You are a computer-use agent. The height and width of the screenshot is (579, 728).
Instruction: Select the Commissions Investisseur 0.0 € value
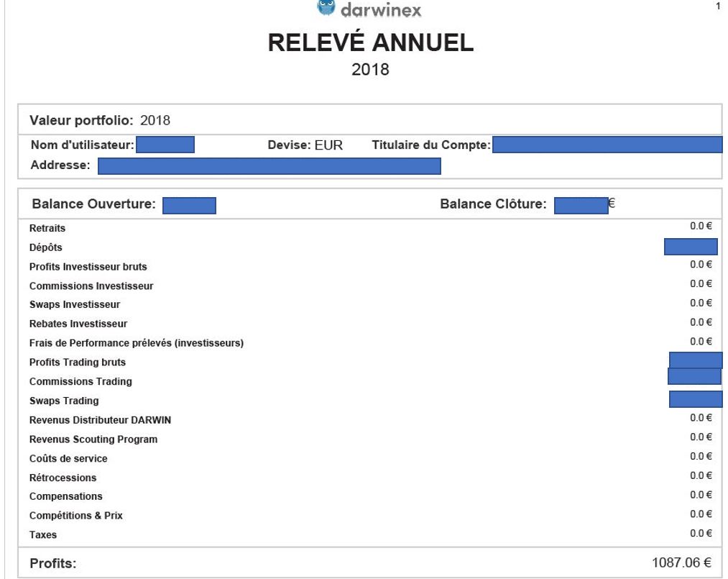click(x=701, y=283)
